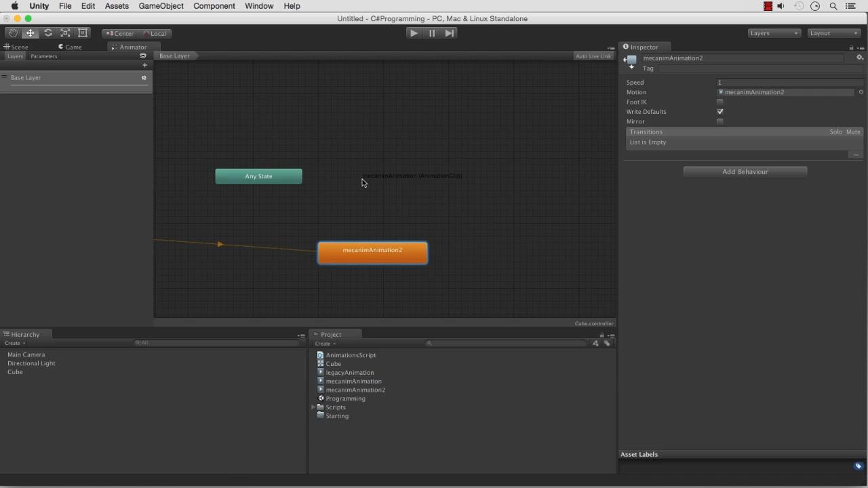The height and width of the screenshot is (488, 868).
Task: Open the Assets menu
Action: point(117,6)
